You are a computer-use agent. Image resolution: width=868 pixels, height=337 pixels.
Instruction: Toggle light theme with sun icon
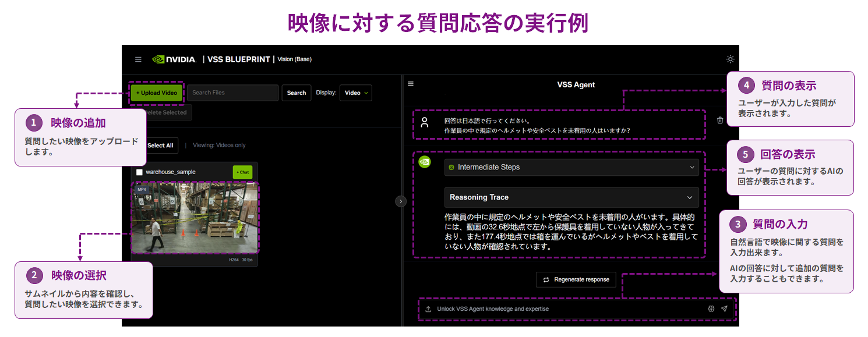[x=730, y=59]
